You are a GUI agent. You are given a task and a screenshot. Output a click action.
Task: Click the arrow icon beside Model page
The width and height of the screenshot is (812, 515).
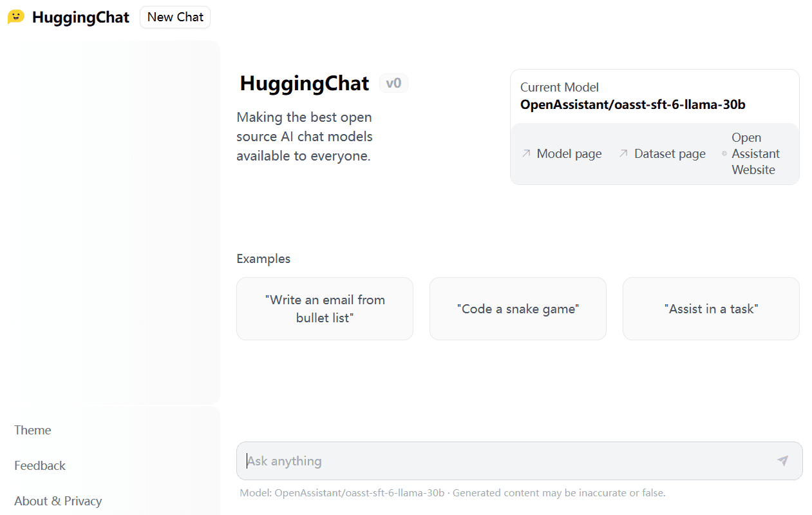click(x=525, y=153)
